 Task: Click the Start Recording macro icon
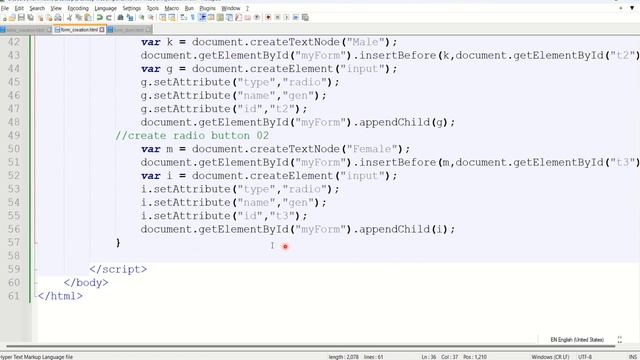(x=268, y=18)
